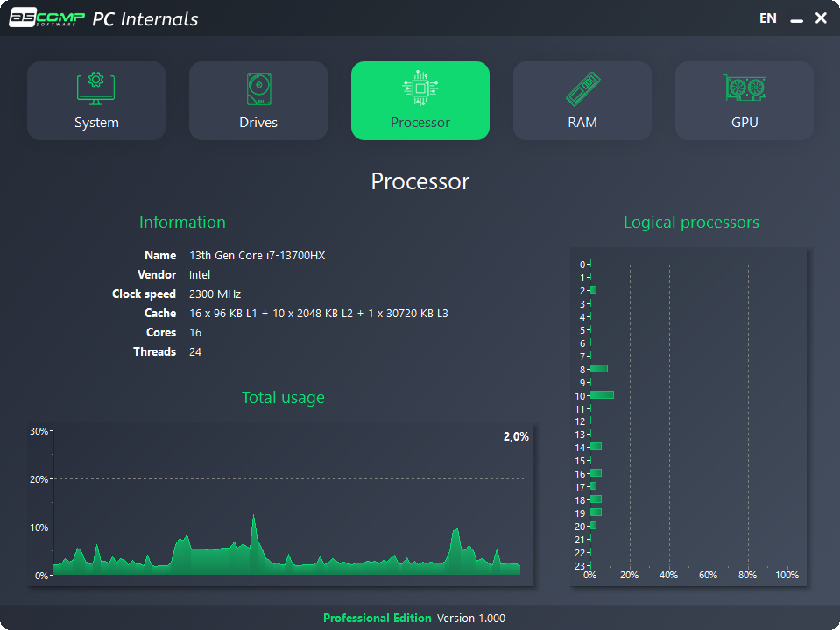Minimize the PC Internals window
840x630 pixels.
click(796, 20)
